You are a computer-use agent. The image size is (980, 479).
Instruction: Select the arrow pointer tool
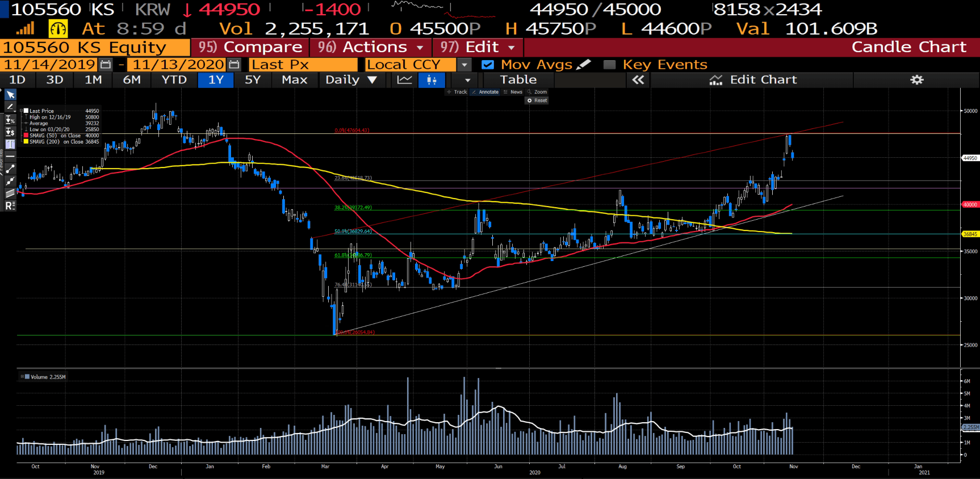(x=10, y=94)
